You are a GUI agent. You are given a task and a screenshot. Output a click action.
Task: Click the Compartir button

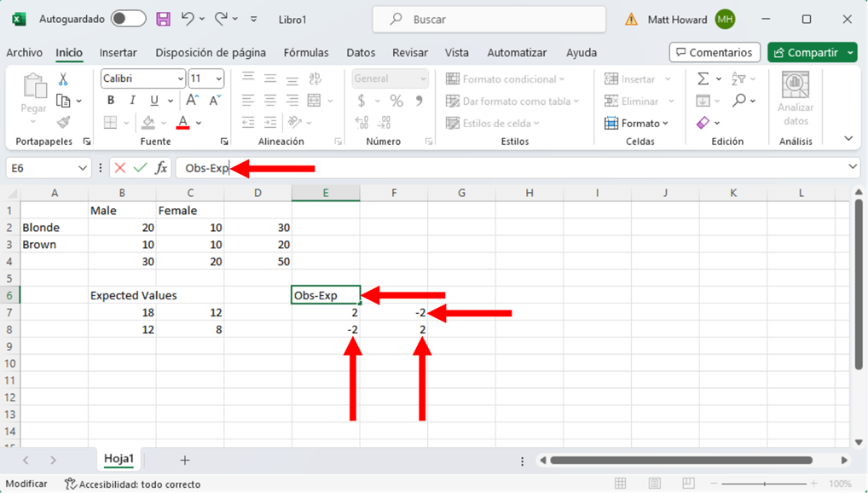point(806,53)
